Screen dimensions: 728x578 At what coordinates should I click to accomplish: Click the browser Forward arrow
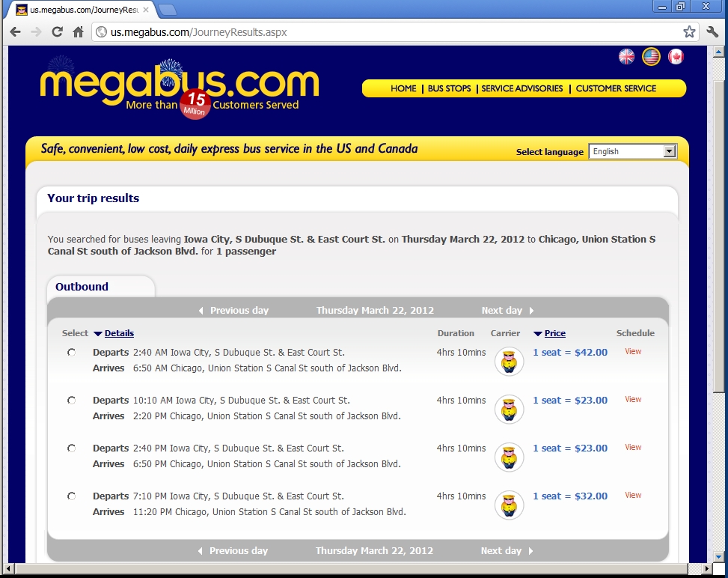click(x=36, y=32)
